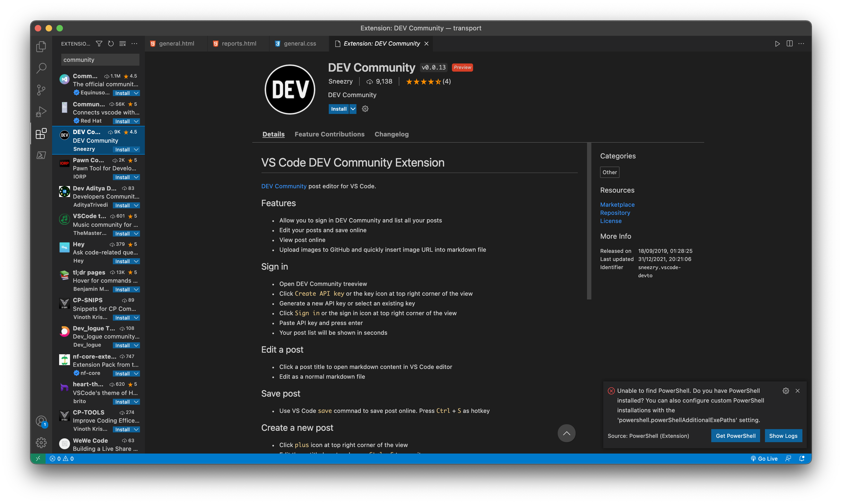
Task: Focus the extensions search field
Action: 100,60
